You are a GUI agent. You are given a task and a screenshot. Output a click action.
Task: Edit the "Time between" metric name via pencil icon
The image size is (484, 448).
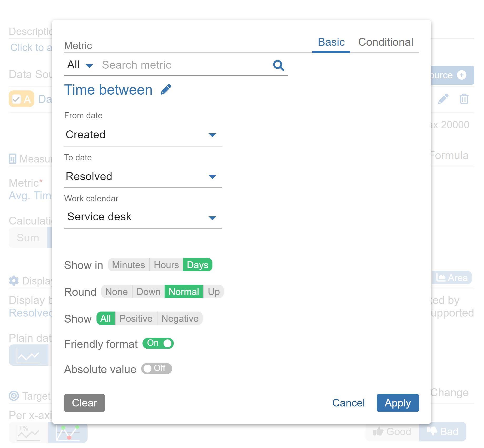[x=166, y=89]
